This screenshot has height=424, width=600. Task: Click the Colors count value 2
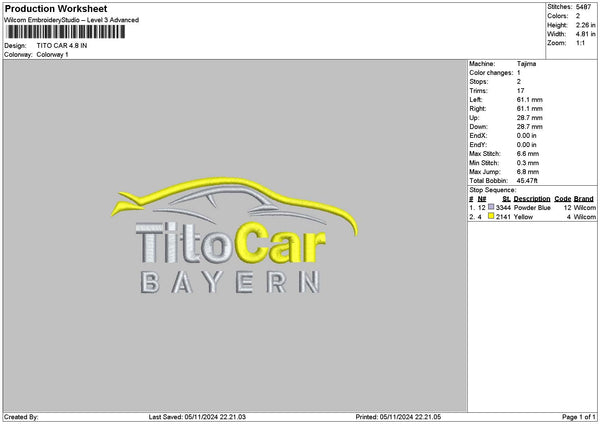tap(578, 16)
